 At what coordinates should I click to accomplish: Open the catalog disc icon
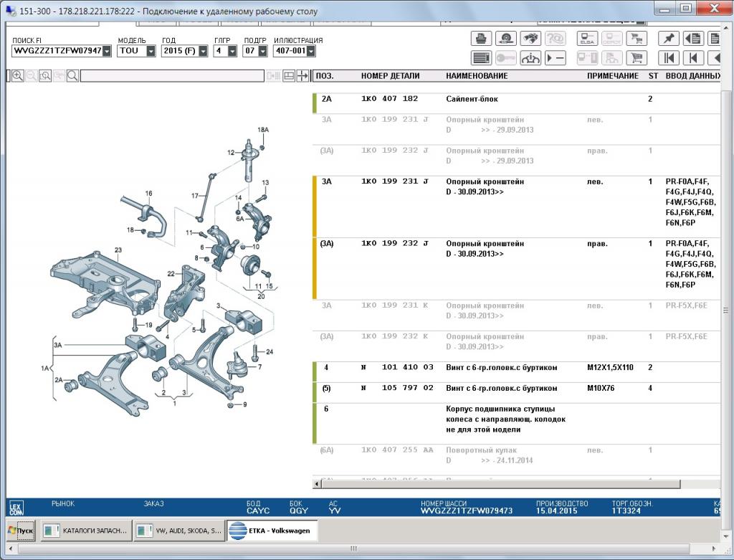click(505, 39)
